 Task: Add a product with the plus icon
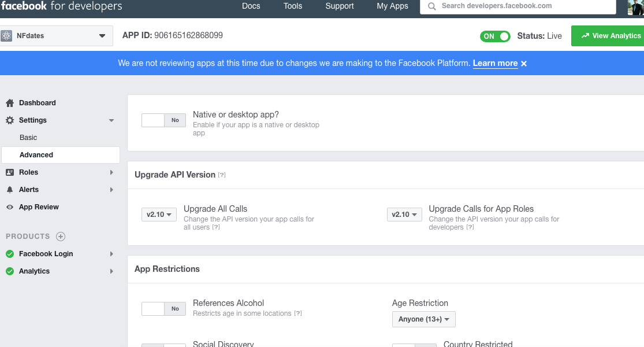[61, 237]
